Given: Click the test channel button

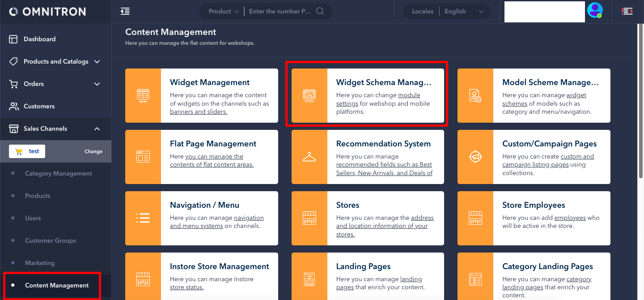Looking at the screenshot, I should [27, 151].
